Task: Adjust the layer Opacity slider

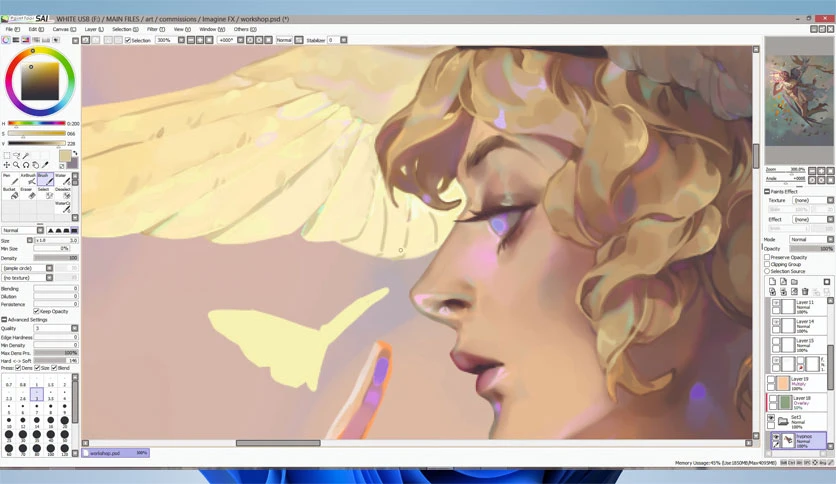Action: [811, 249]
